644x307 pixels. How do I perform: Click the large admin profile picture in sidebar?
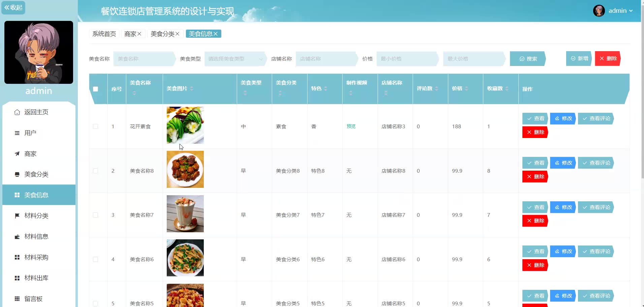click(x=39, y=52)
